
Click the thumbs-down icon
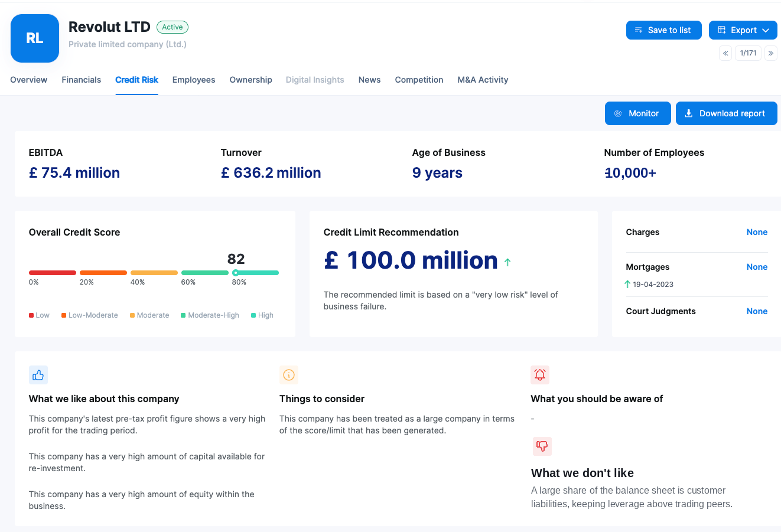(x=542, y=446)
